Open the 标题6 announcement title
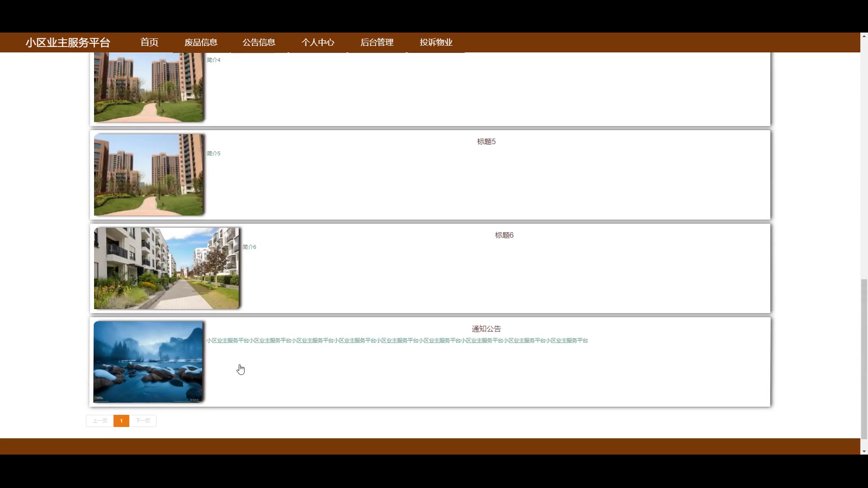Viewport: 868px width, 488px height. [x=504, y=235]
